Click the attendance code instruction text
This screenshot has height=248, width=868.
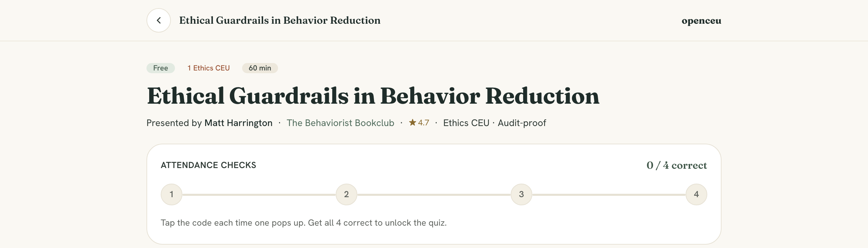click(x=303, y=223)
